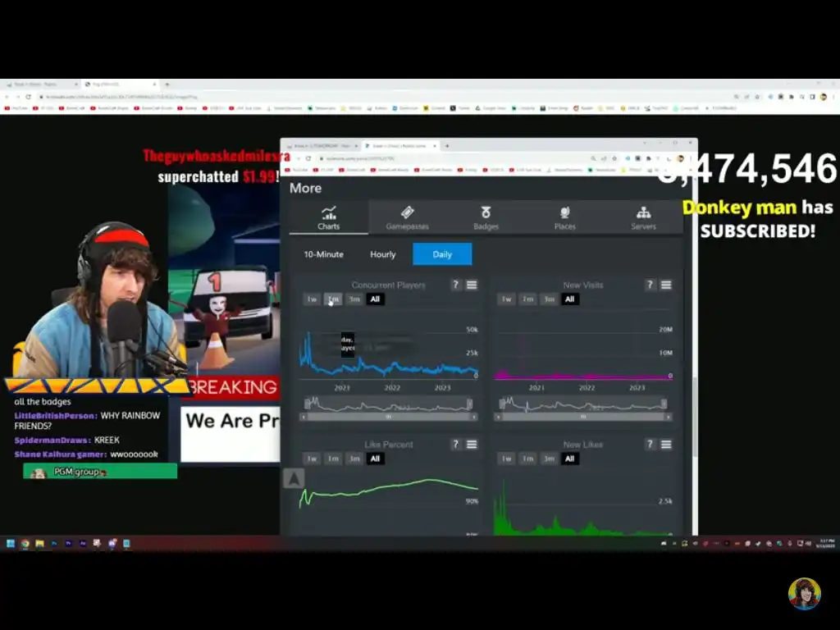Image resolution: width=840 pixels, height=630 pixels.
Task: Show help for New Likes chart
Action: [650, 444]
